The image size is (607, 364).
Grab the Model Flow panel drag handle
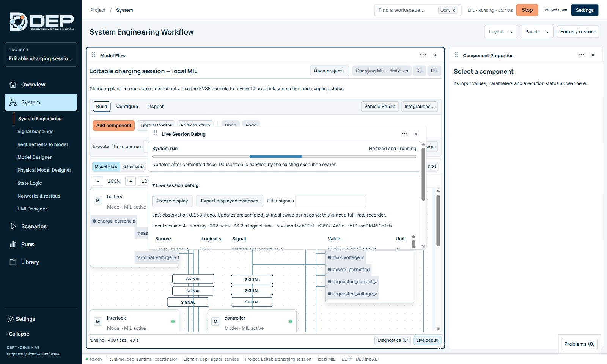tap(94, 55)
